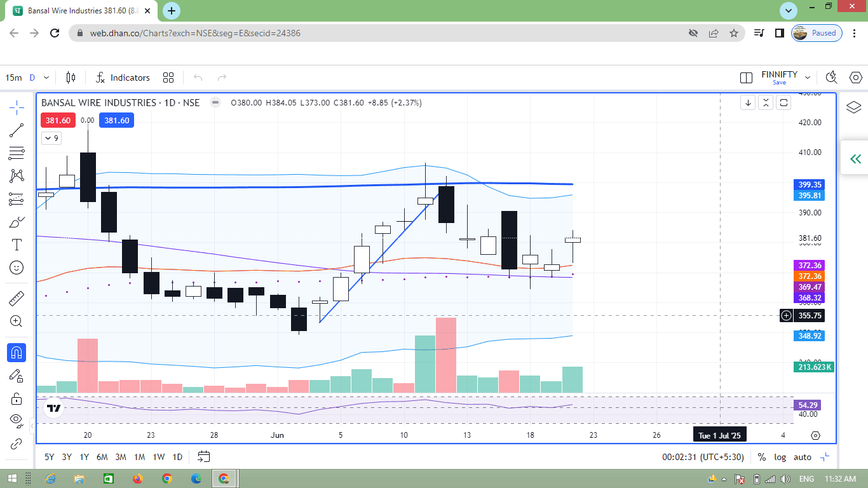868x488 pixels.
Task: Open the object tree layers panel
Action: (854, 107)
